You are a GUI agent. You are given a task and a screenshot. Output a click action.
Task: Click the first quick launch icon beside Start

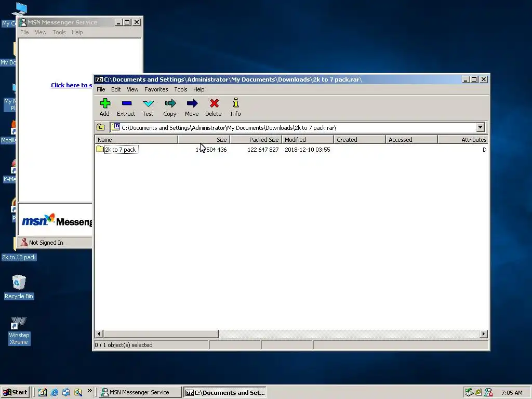tap(43, 393)
